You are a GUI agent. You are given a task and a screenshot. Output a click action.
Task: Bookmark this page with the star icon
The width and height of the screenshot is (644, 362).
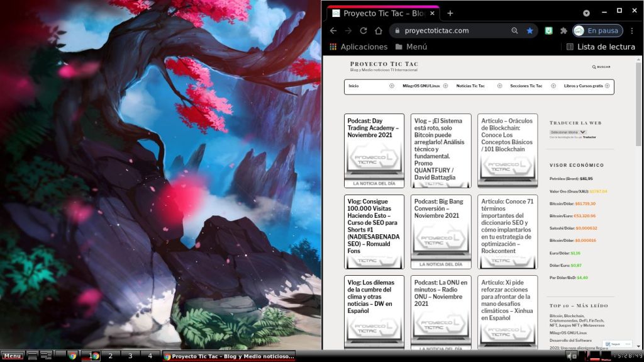(530, 30)
